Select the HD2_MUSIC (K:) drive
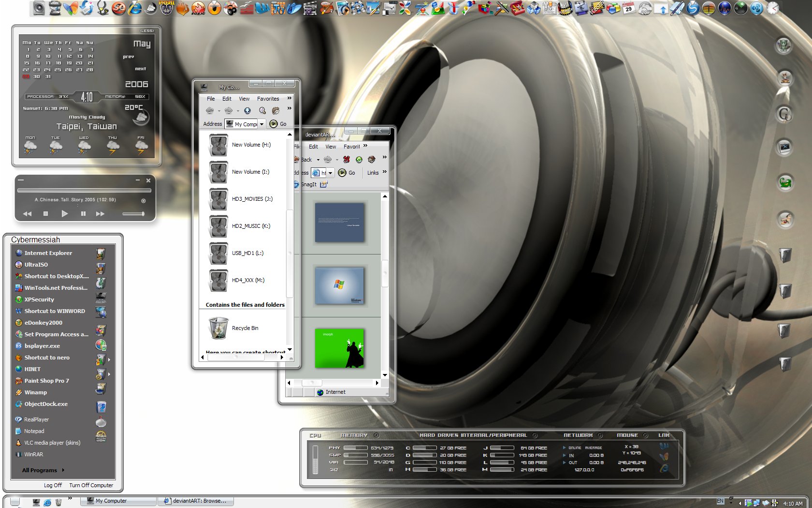The image size is (812, 508). 240,226
